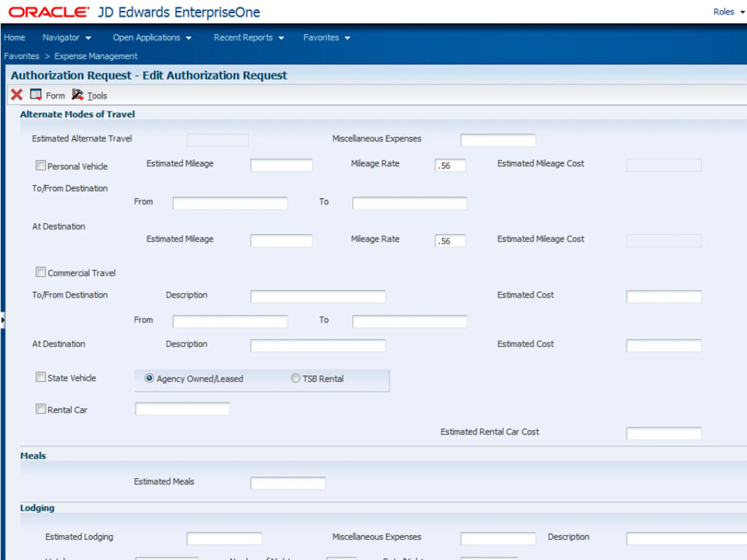
Task: Click the Estimated Alternate Travel field
Action: (217, 140)
